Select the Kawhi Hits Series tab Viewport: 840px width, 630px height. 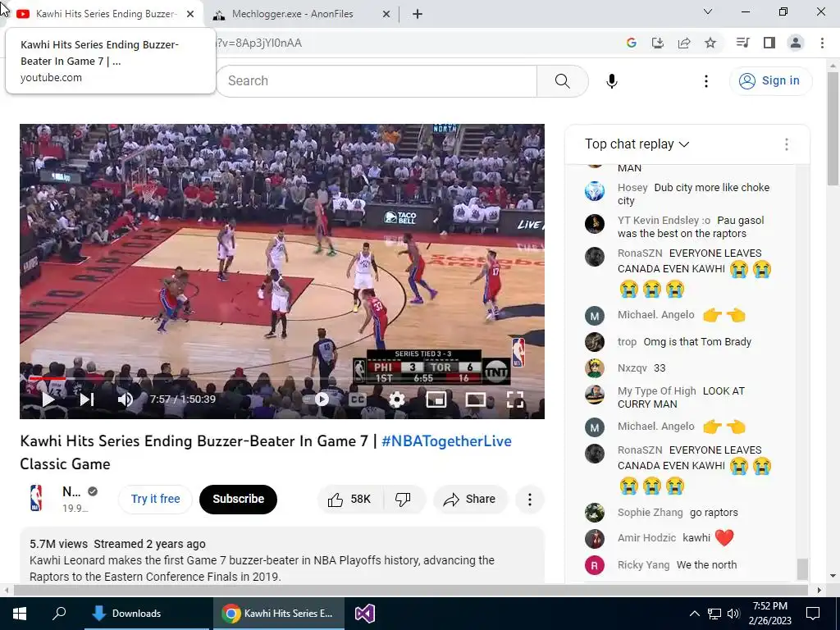click(106, 15)
